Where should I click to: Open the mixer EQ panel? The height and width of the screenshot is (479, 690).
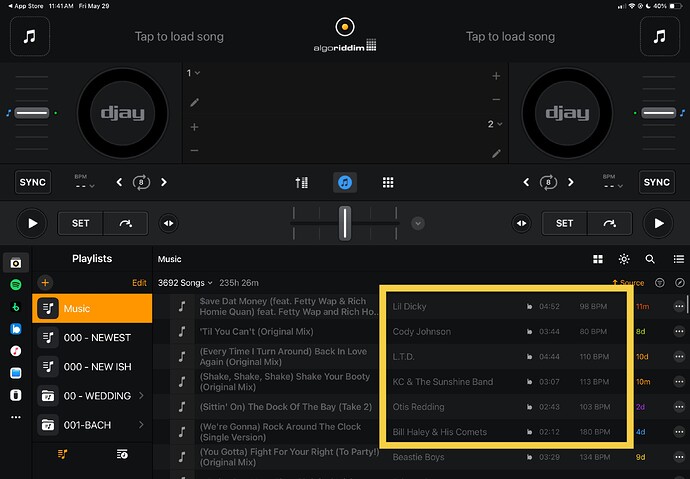point(301,182)
